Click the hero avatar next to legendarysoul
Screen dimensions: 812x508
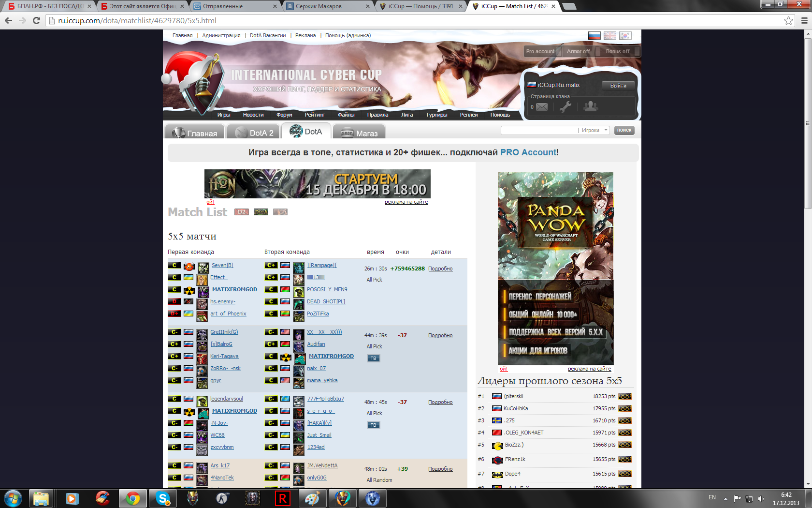[202, 401]
